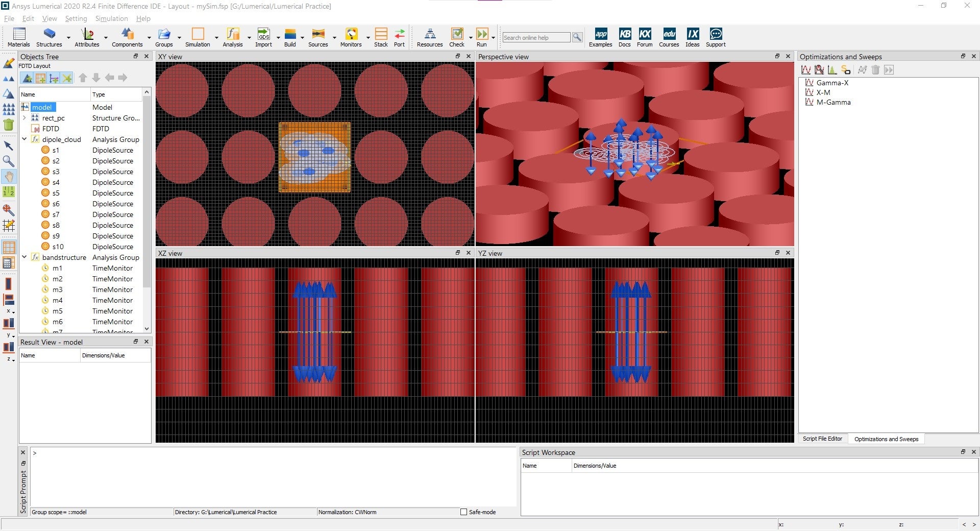Click the Sources toolbar icon
Screen dimensions: 980x531
pyautogui.click(x=318, y=34)
